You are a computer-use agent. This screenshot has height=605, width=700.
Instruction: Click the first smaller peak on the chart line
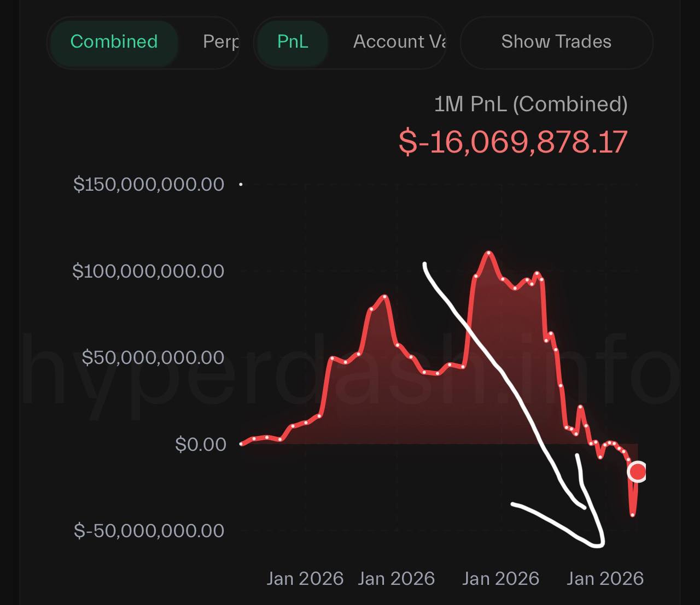[x=385, y=297]
